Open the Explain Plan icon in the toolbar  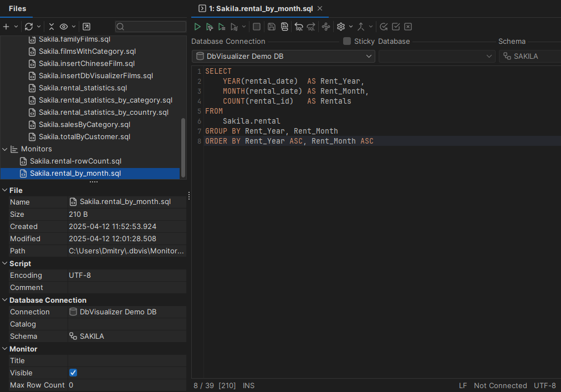[326, 26]
